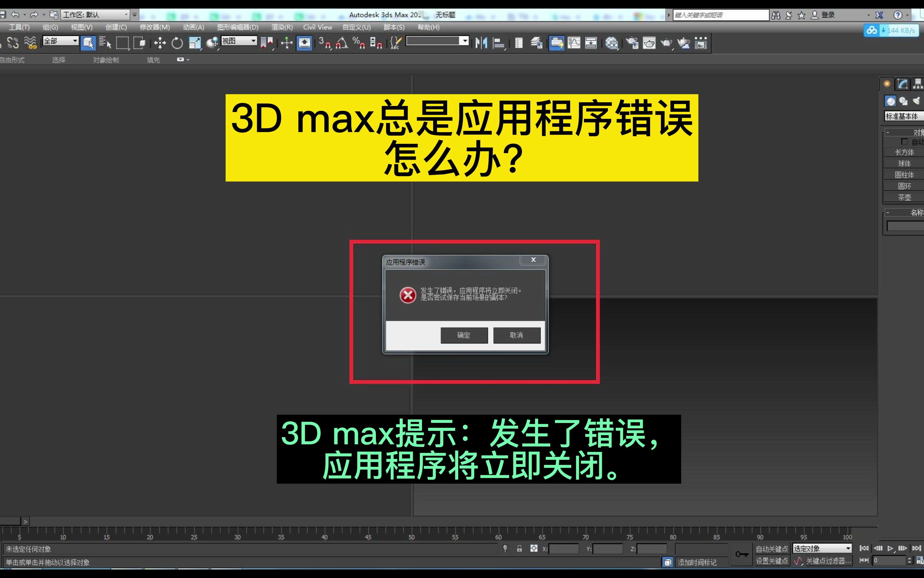Toggle the Spinner Snap button
The width and height of the screenshot is (924, 578).
point(376,43)
